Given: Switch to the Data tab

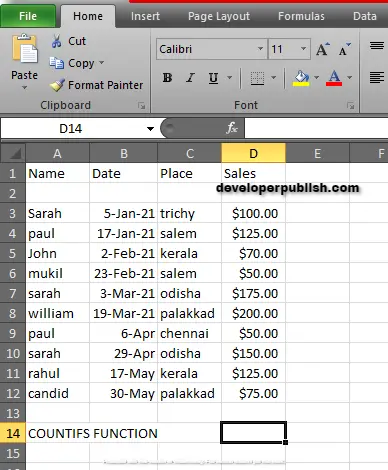Looking at the screenshot, I should tap(365, 16).
